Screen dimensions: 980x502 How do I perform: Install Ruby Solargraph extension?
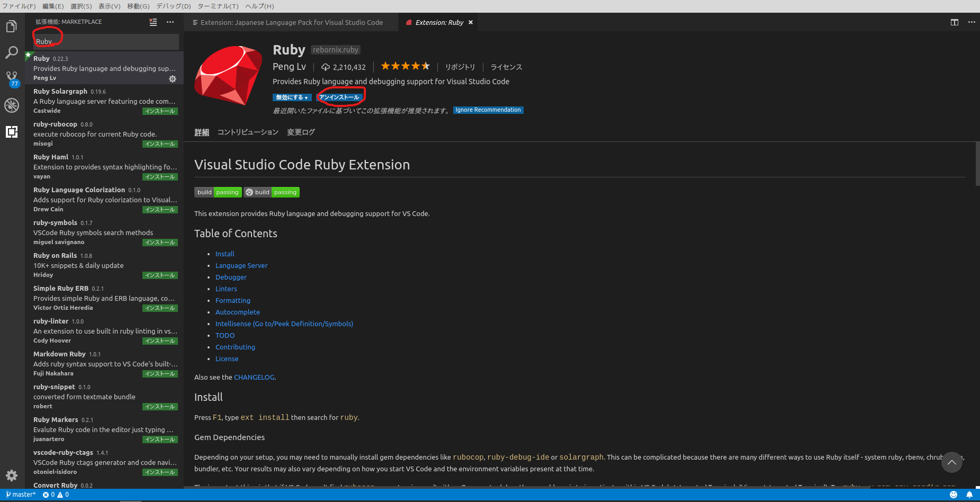pyautogui.click(x=160, y=111)
